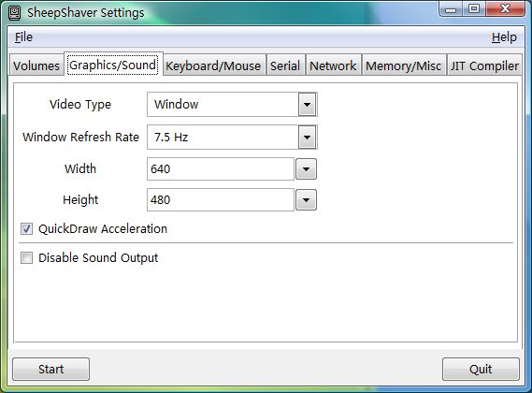Click the SheepShaver app icon in the title bar
532x393 pixels.
pos(14,13)
